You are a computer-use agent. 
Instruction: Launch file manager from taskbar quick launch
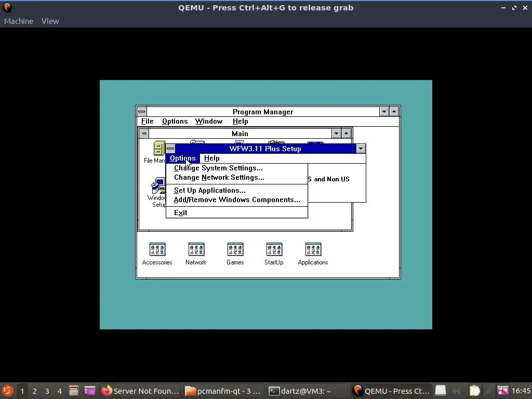tap(74, 391)
